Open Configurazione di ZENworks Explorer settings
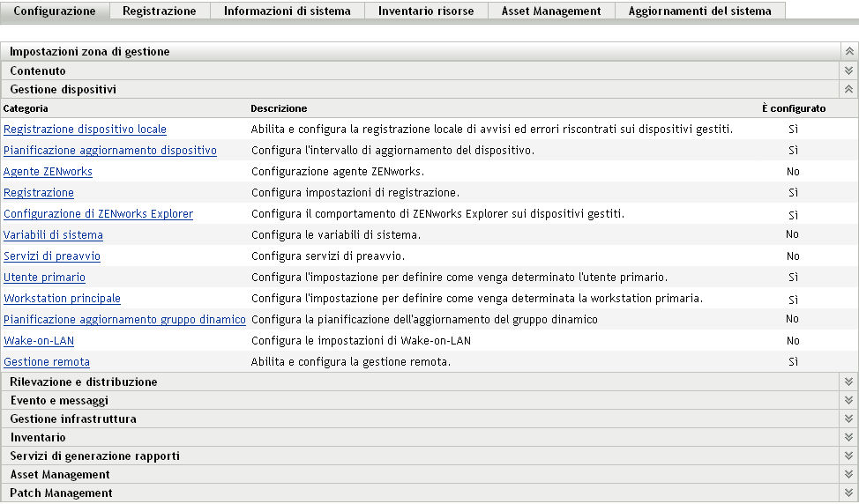 [98, 214]
